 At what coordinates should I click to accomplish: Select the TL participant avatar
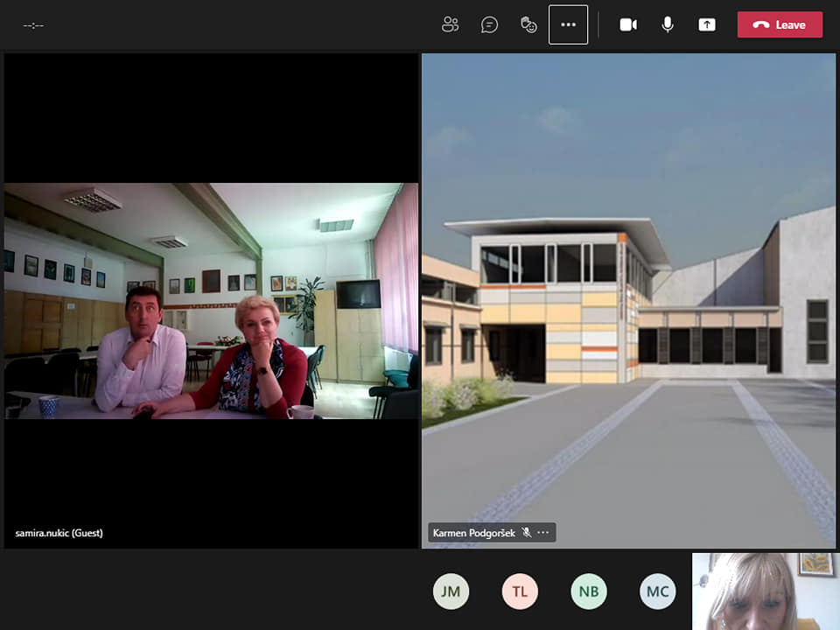coord(520,591)
